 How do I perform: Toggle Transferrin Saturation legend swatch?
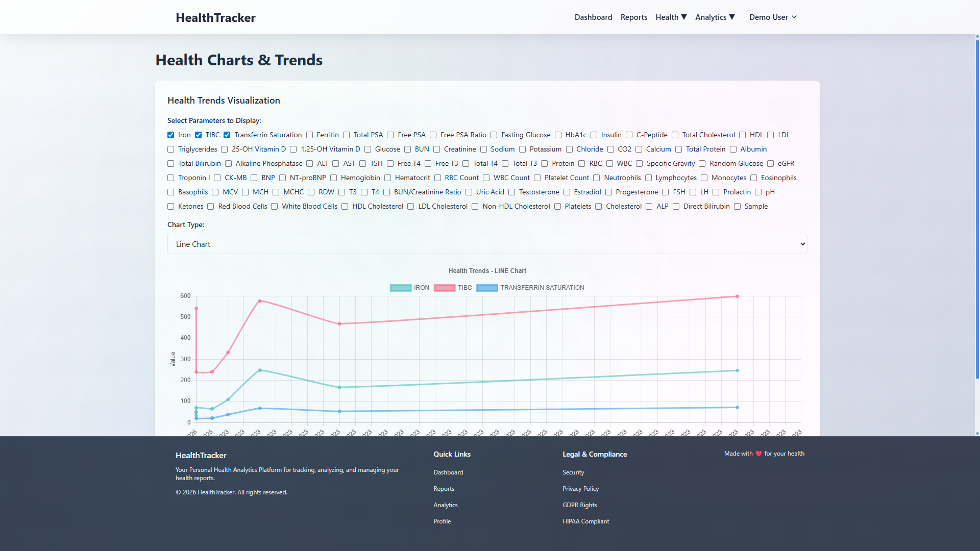coord(487,288)
